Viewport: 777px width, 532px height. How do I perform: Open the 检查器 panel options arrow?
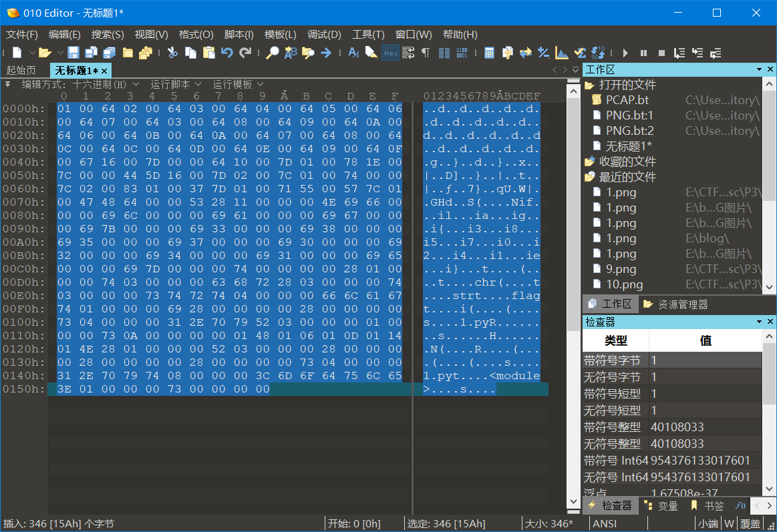coord(759,322)
